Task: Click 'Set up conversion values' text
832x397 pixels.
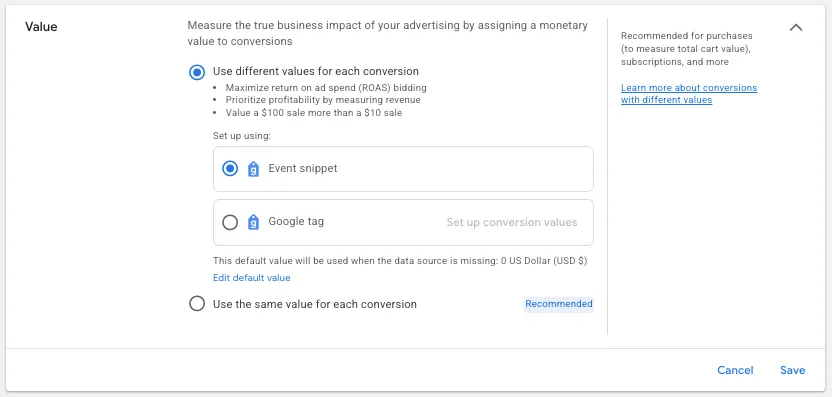Action: [x=512, y=222]
